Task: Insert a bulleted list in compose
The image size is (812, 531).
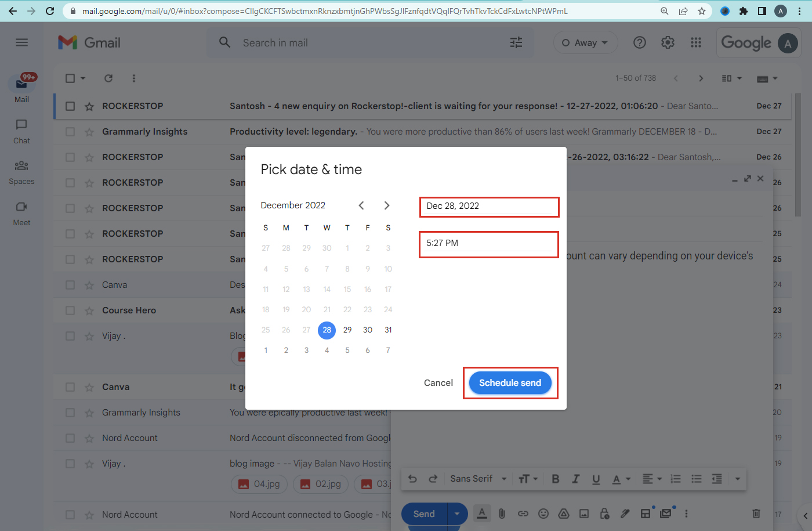Action: point(697,479)
